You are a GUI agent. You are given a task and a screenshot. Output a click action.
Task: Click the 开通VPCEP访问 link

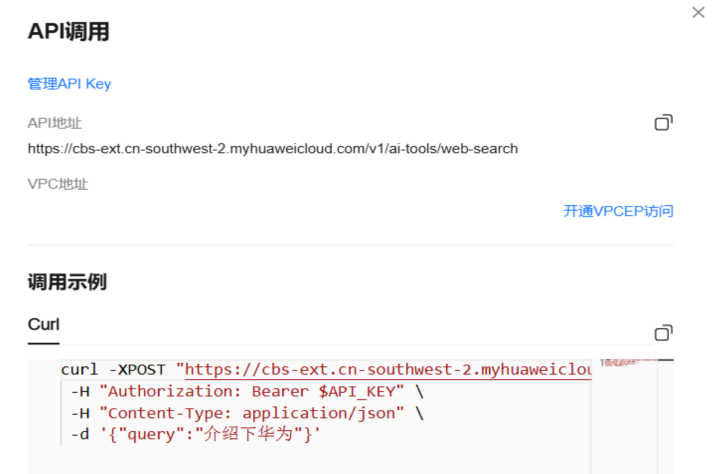pos(618,211)
